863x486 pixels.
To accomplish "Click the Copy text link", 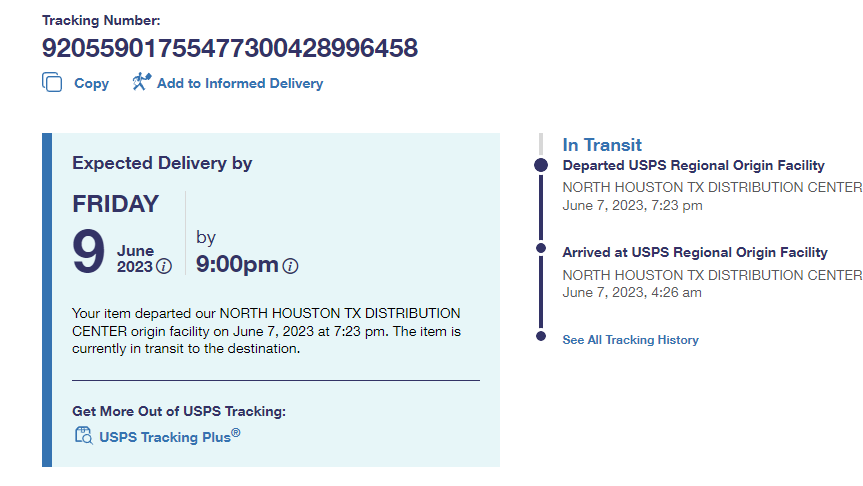I will click(x=91, y=84).
